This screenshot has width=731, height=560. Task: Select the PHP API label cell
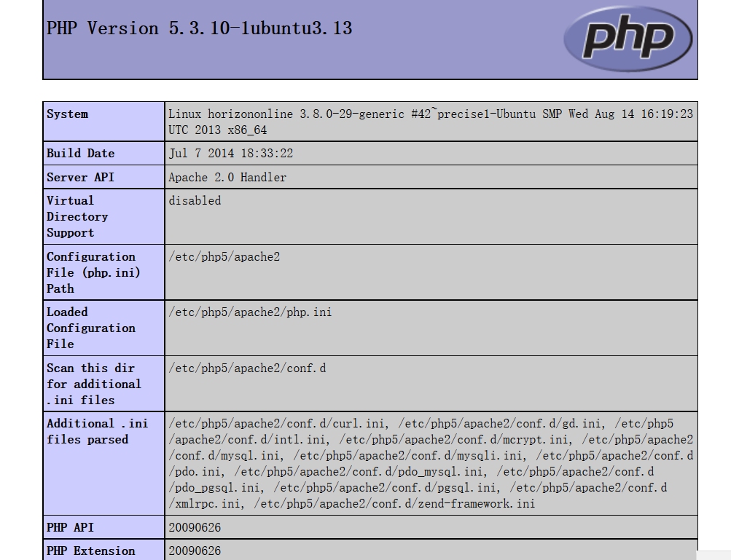point(104,527)
